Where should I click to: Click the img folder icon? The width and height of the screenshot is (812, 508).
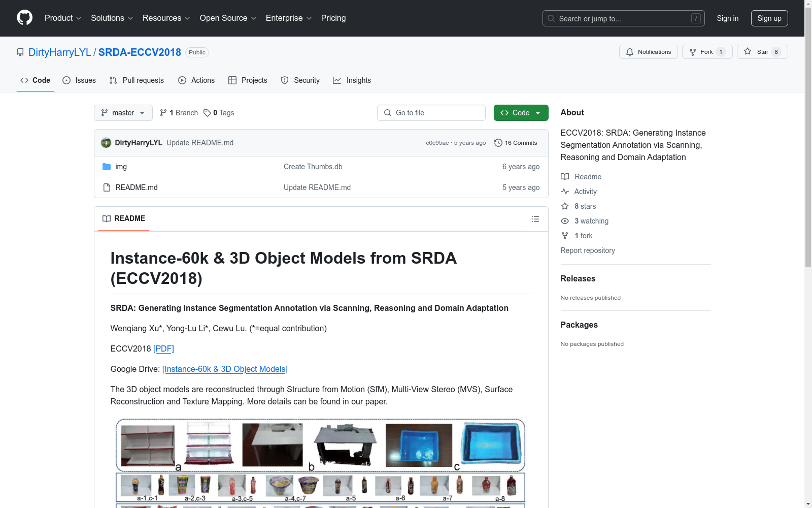(x=107, y=167)
